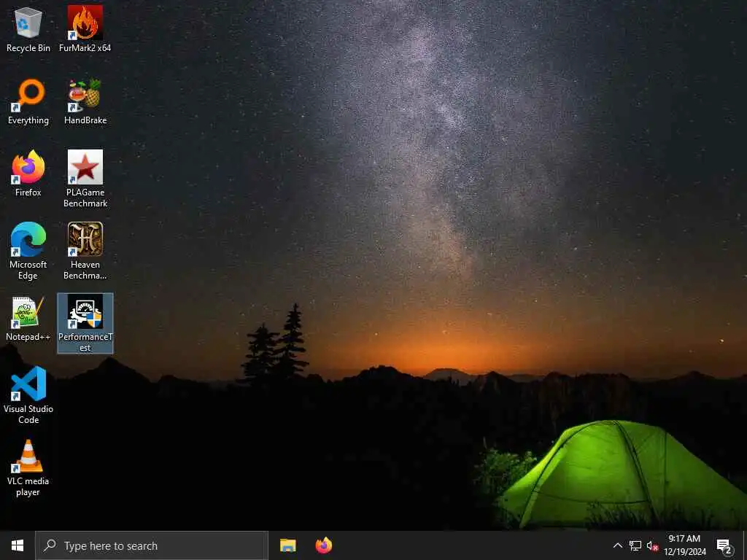The height and width of the screenshot is (560, 747).
Task: Select the Microsoft Edge desktop shortcut
Action: 28,252
